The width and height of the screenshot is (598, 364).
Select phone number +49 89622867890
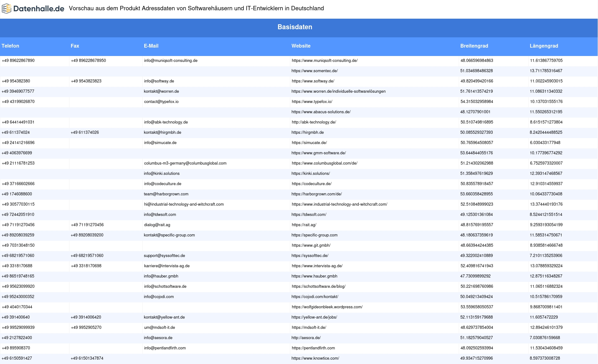tap(18, 61)
